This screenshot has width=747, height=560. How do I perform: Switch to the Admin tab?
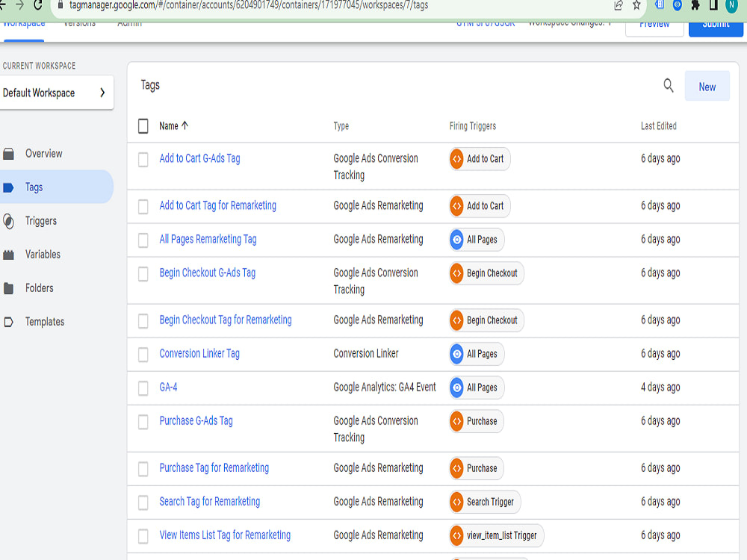(x=129, y=23)
